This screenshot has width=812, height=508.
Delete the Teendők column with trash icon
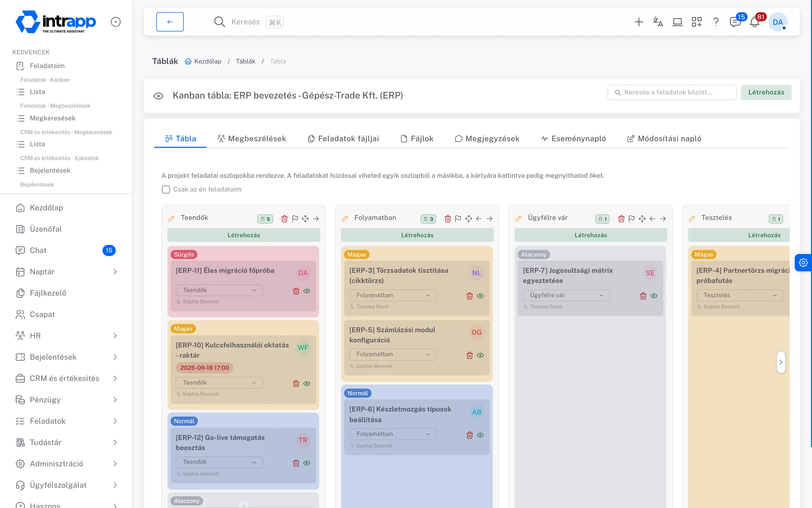[284, 219]
